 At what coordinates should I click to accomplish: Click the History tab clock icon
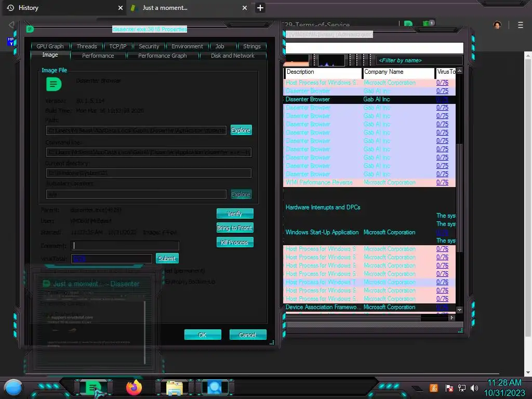[10, 7]
